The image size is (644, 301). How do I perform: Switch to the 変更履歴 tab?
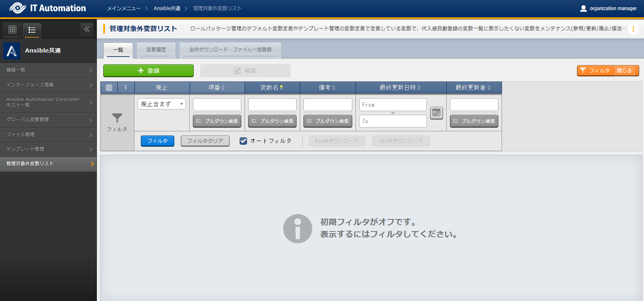(156, 50)
